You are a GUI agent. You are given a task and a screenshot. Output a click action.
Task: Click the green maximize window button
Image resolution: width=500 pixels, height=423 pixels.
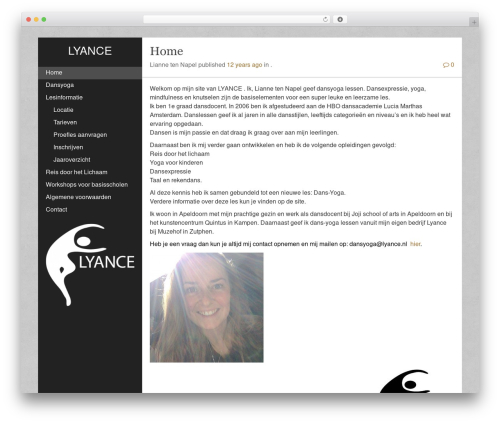pos(44,20)
